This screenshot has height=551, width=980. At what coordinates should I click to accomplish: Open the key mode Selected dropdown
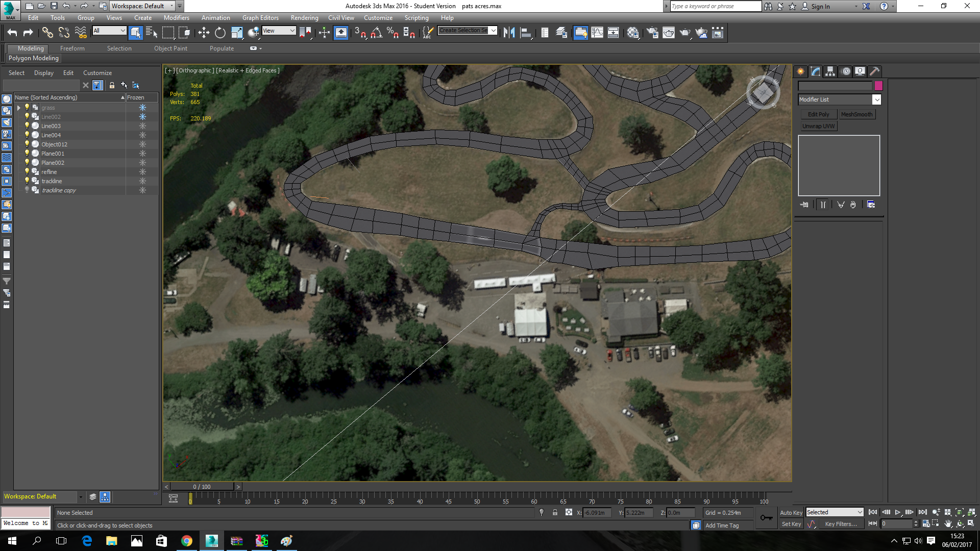click(x=835, y=512)
